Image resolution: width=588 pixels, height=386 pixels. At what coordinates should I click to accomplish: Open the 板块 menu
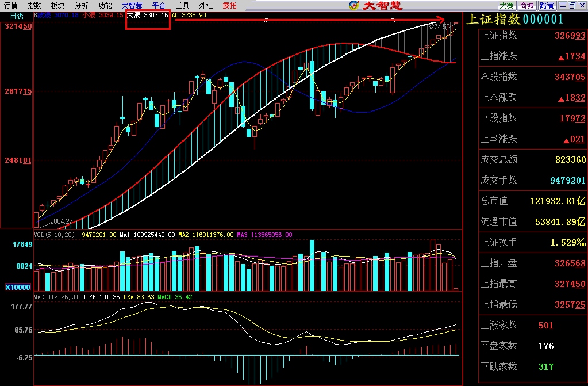tap(57, 5)
